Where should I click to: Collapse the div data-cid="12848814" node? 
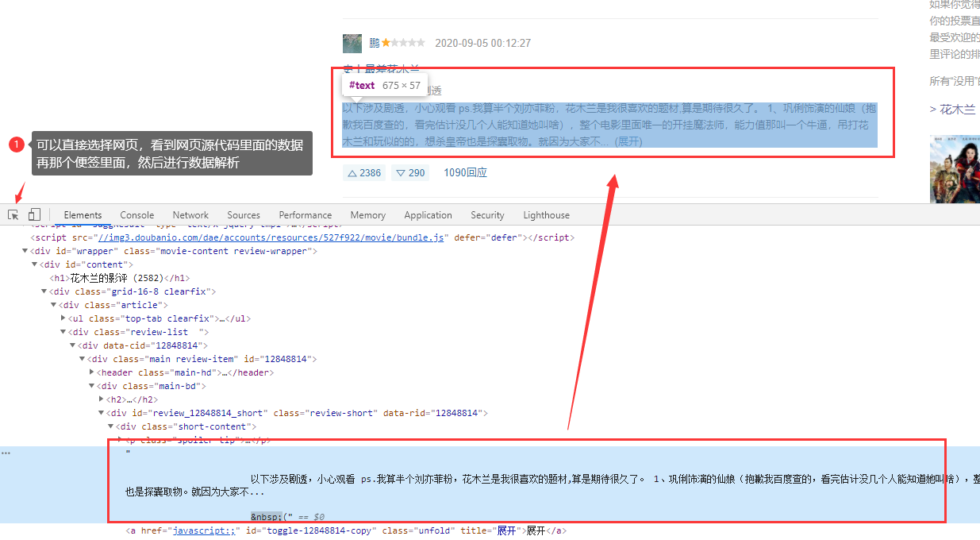click(x=72, y=345)
